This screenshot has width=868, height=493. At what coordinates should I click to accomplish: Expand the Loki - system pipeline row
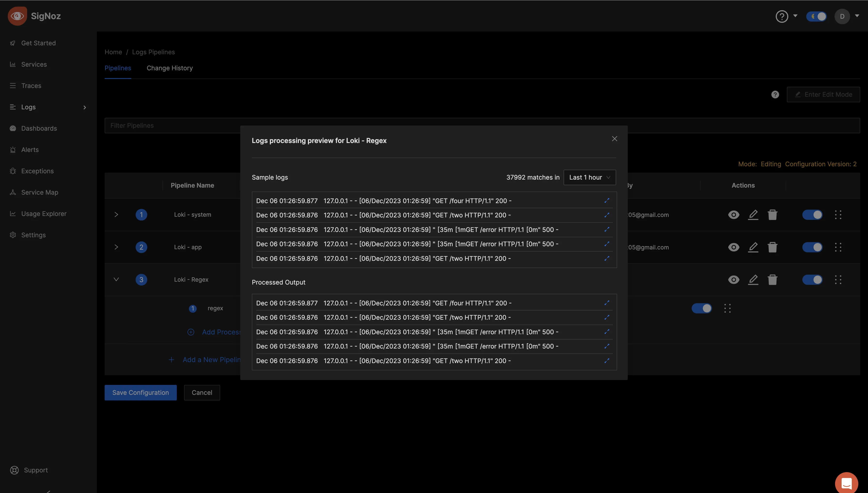pos(116,215)
